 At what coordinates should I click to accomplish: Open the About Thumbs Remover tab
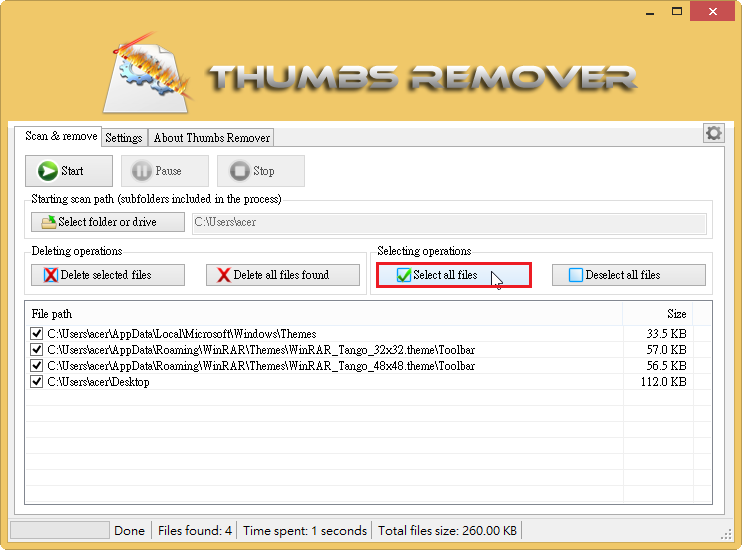click(x=211, y=138)
